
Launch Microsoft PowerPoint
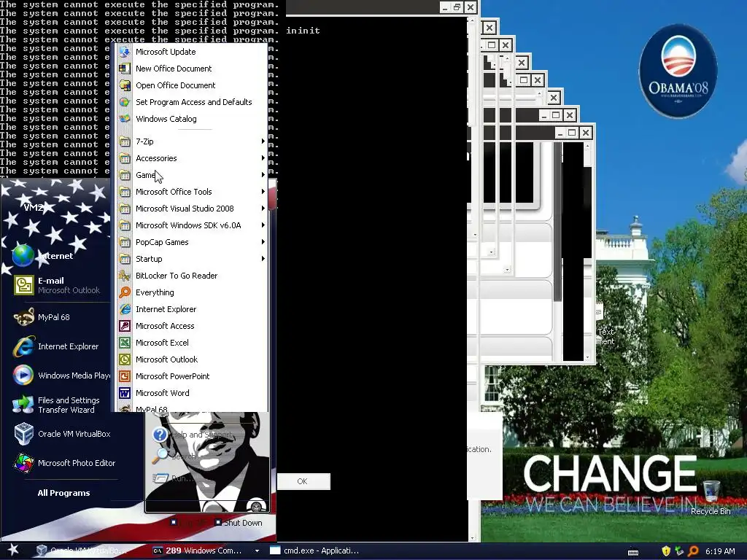172,376
